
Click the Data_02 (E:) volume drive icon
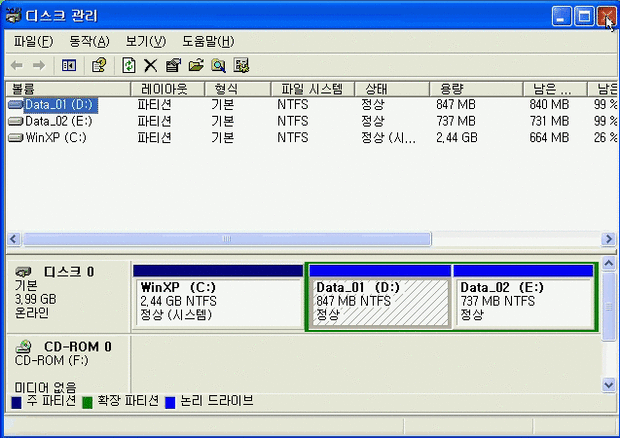[15, 121]
